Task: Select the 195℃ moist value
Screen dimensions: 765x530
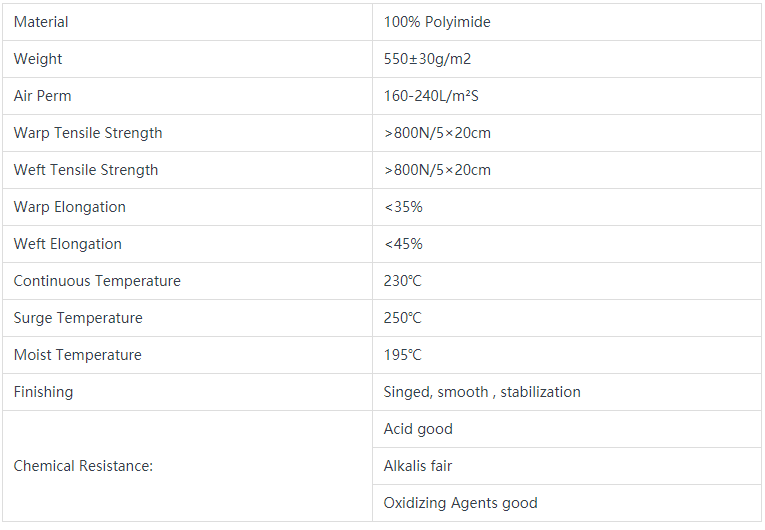Action: pyautogui.click(x=402, y=355)
